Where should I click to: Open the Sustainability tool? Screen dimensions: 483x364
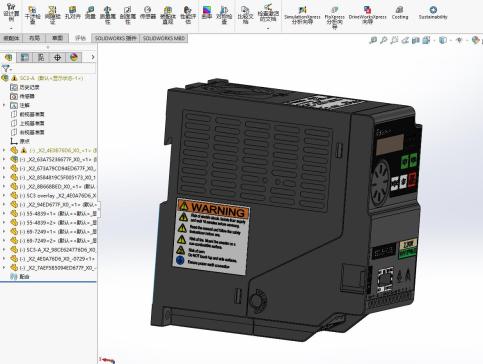(433, 13)
